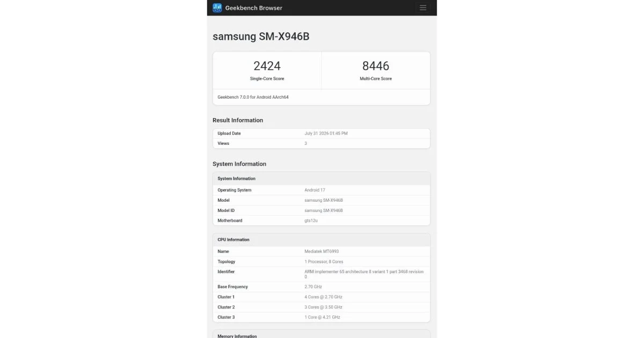Viewport: 644px width, 338px height.
Task: Select the Model row label
Action: (223, 200)
